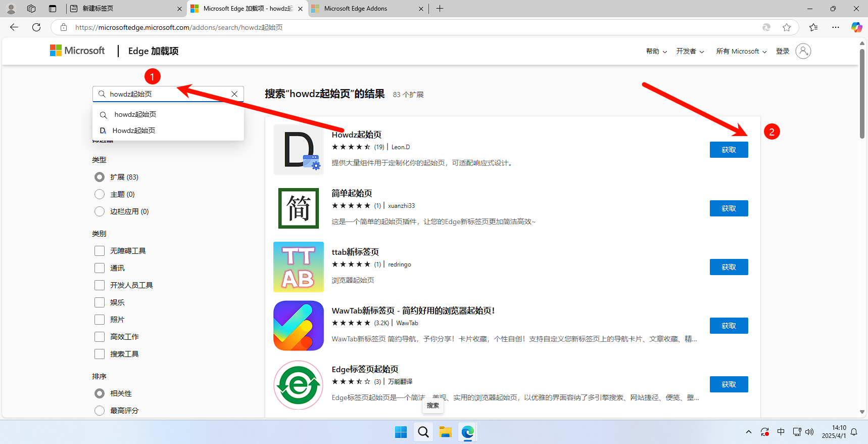
Task: Add this page to favorites with the star
Action: pos(787,27)
